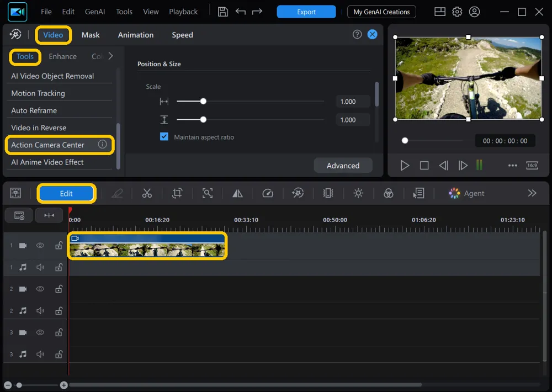Open the layout switcher icon

point(440,12)
